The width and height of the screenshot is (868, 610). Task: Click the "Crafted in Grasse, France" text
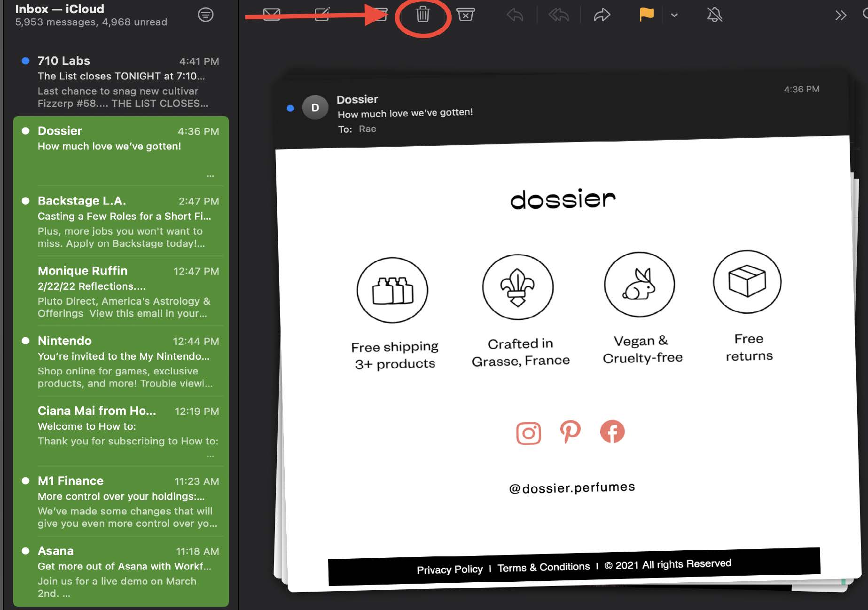[x=521, y=352]
